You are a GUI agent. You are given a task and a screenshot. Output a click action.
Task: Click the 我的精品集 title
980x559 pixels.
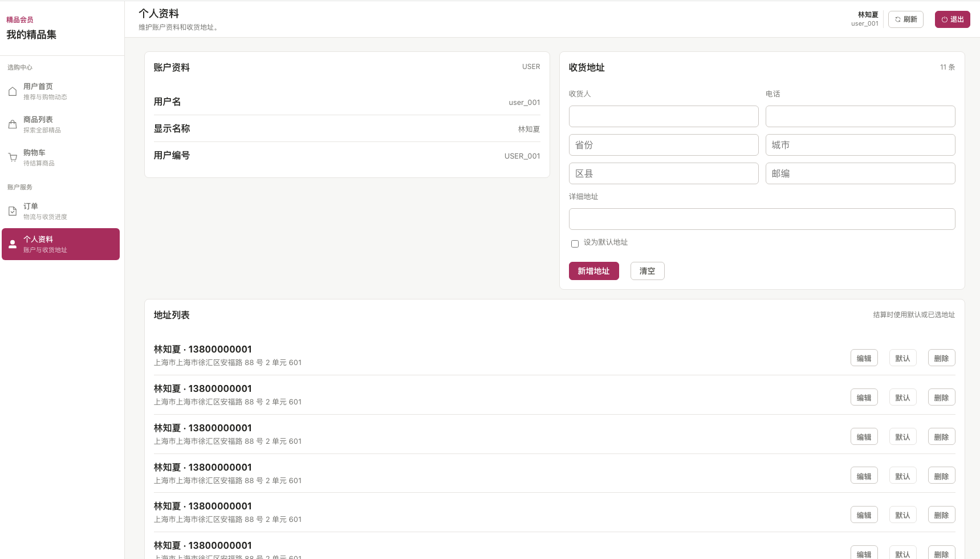(31, 35)
